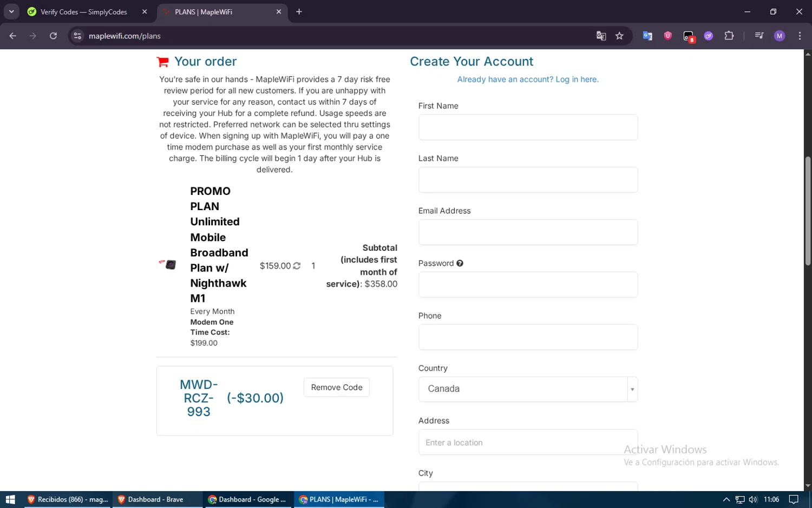The height and width of the screenshot is (508, 812).
Task: Focus the Address Enter a location field
Action: 528,442
